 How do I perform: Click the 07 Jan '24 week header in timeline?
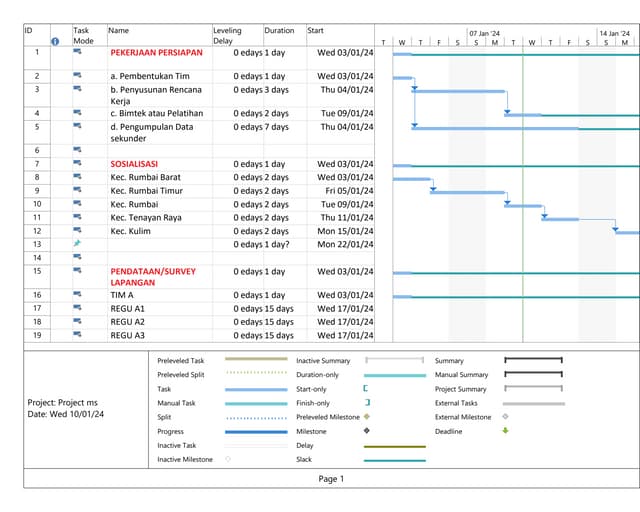[x=485, y=33]
